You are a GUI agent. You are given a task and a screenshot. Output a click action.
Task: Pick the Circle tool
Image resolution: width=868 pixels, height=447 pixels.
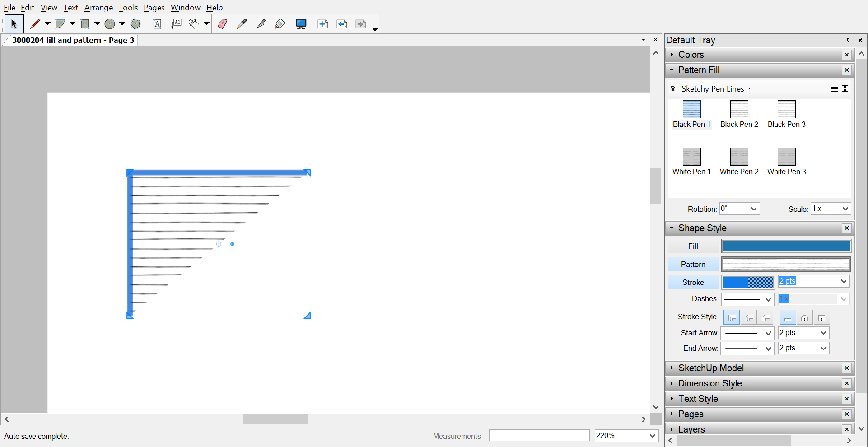(110, 23)
